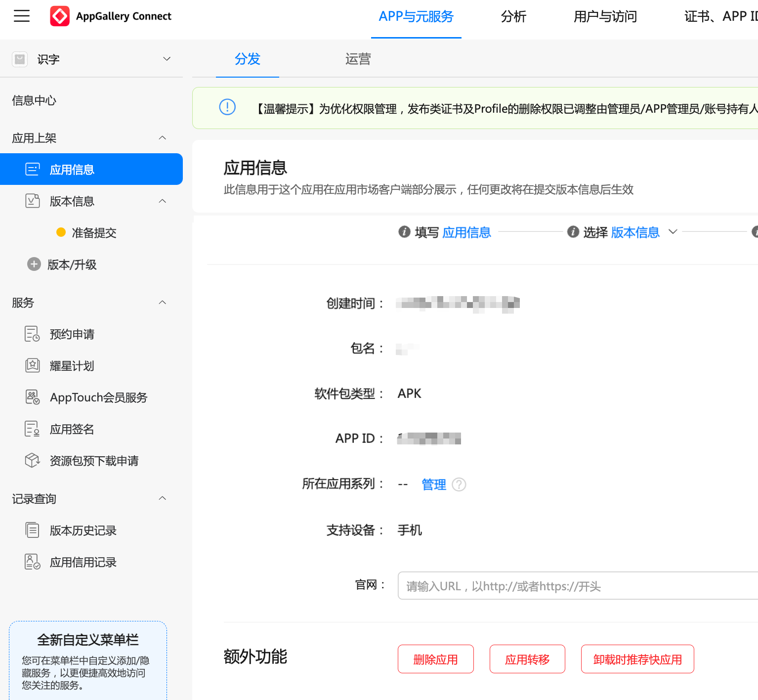Click the APK value of 软件包类型
This screenshot has width=758, height=700.
410,394
